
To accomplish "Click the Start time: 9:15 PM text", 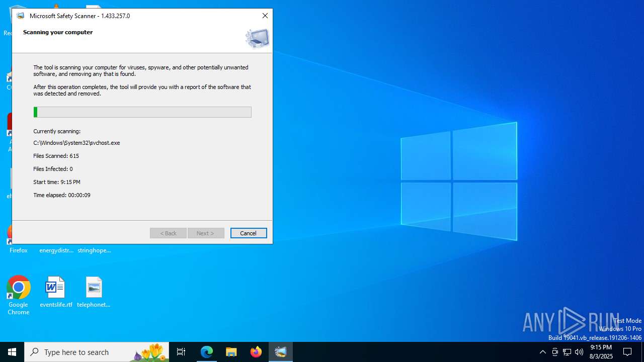I will [57, 182].
